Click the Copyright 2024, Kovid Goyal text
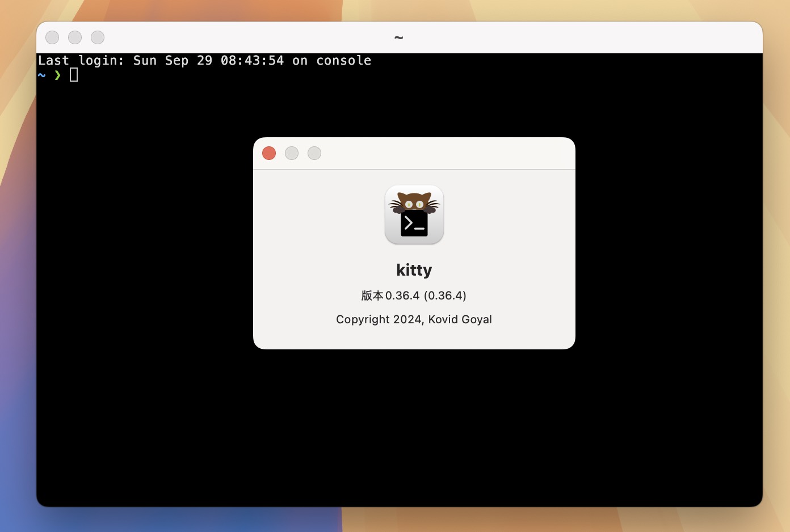The height and width of the screenshot is (532, 790). 414,319
